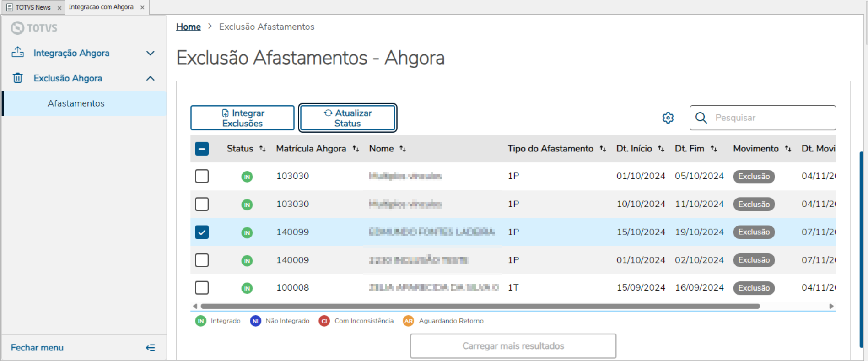Click the collapse menu arrow icon
Image resolution: width=868 pixels, height=361 pixels.
click(x=150, y=348)
